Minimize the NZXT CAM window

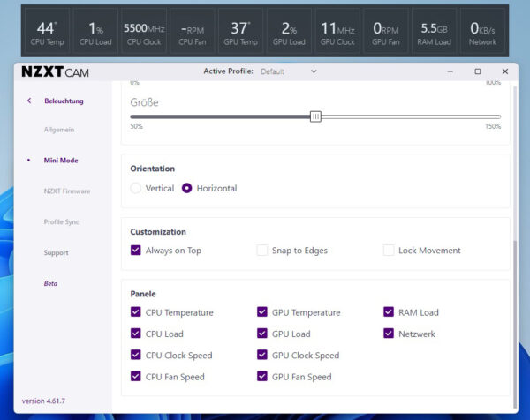(450, 71)
